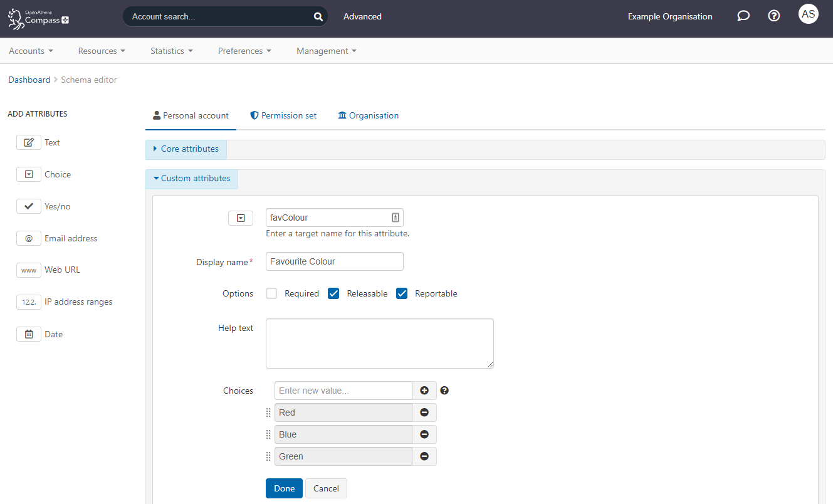
Task: Select the Yes/no checkmark icon
Action: (x=29, y=206)
